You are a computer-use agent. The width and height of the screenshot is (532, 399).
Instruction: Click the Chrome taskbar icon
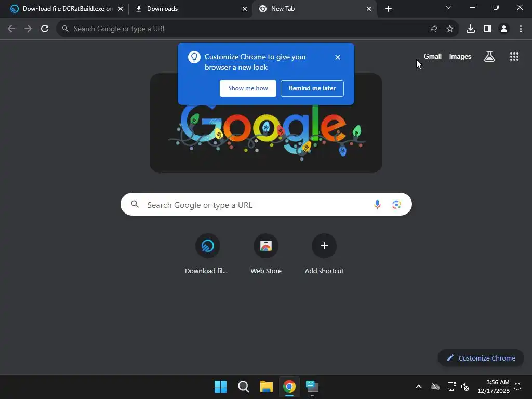pos(289,387)
